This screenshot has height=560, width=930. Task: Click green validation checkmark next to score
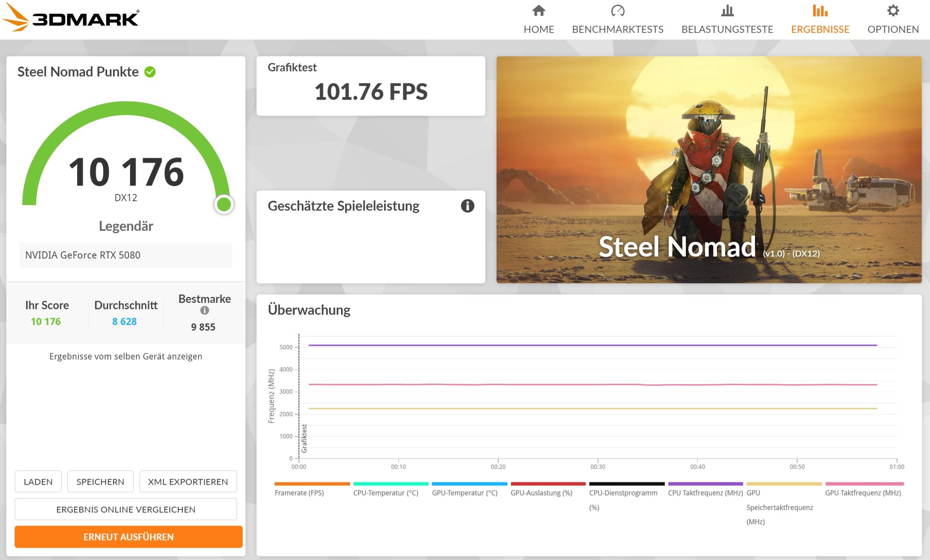click(x=150, y=72)
